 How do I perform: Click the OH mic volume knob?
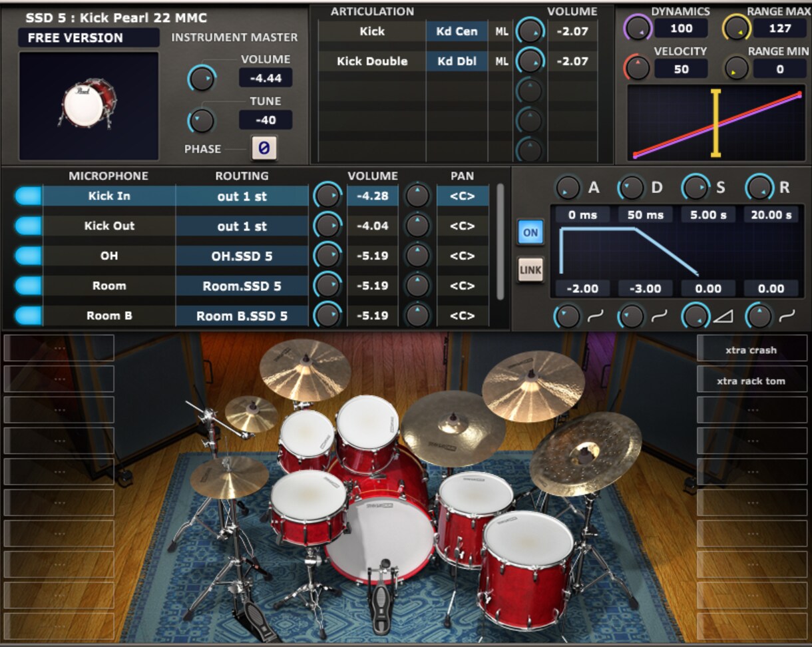327,256
